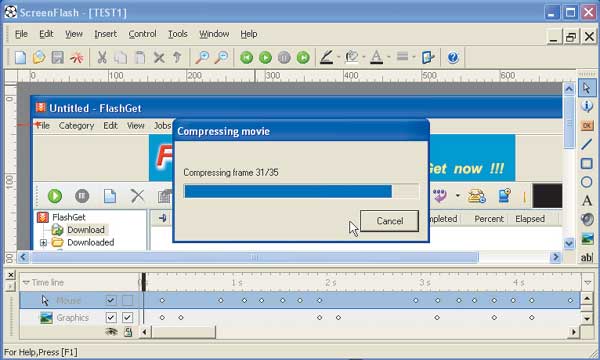Select the Mouse layer row

301,300
